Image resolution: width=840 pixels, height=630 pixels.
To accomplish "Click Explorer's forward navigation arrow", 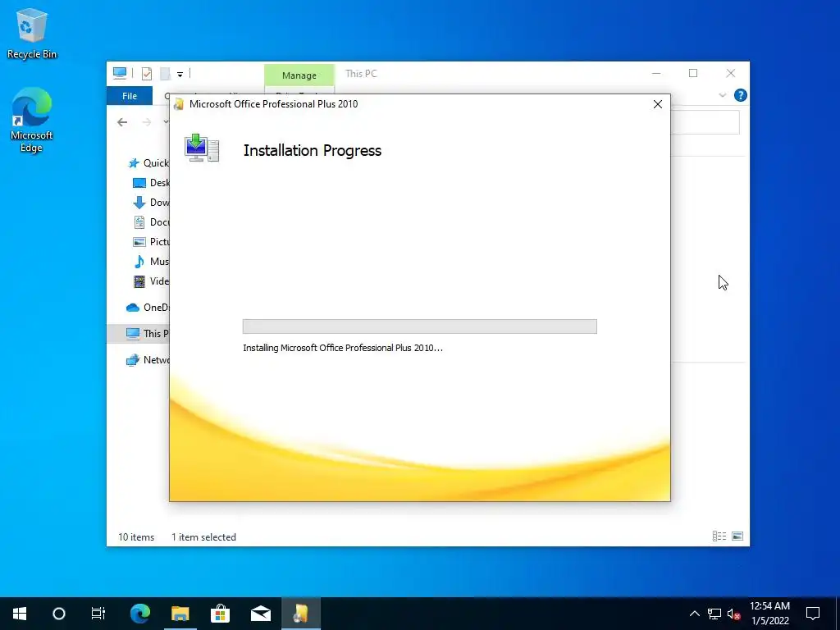I will (x=147, y=122).
